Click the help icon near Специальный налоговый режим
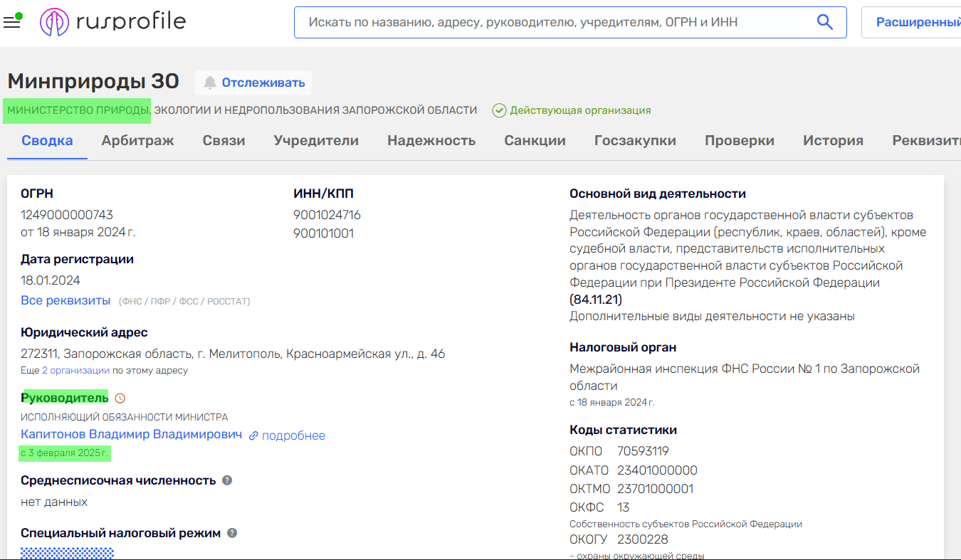 (232, 533)
